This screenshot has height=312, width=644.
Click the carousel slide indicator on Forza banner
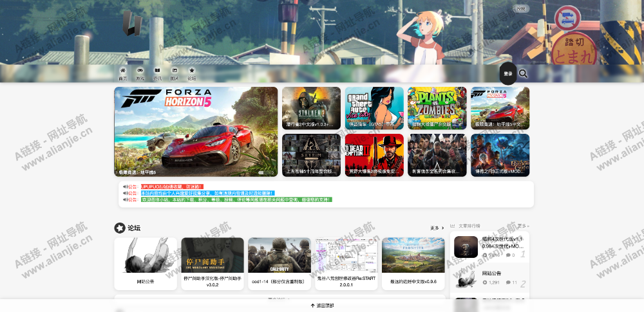pos(265,173)
